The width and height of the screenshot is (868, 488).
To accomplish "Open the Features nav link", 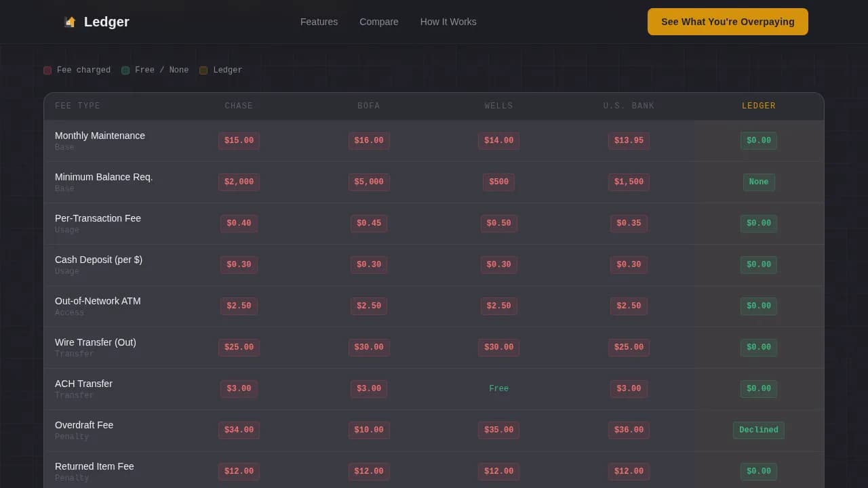I will pos(319,22).
